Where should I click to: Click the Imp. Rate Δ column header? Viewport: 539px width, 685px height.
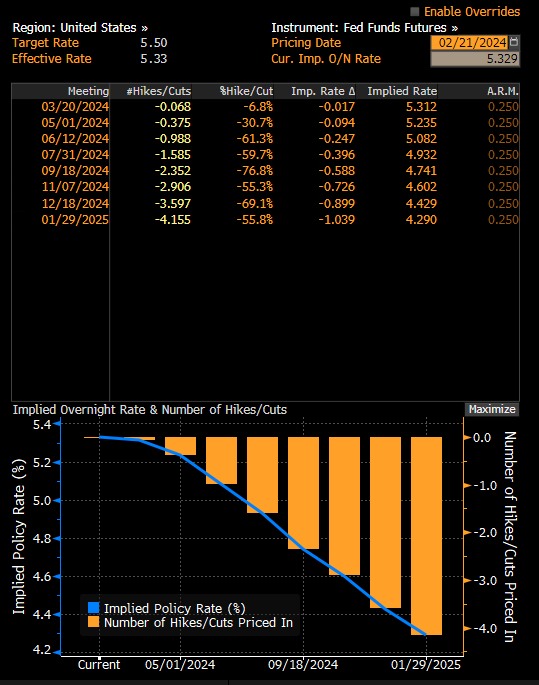click(315, 91)
